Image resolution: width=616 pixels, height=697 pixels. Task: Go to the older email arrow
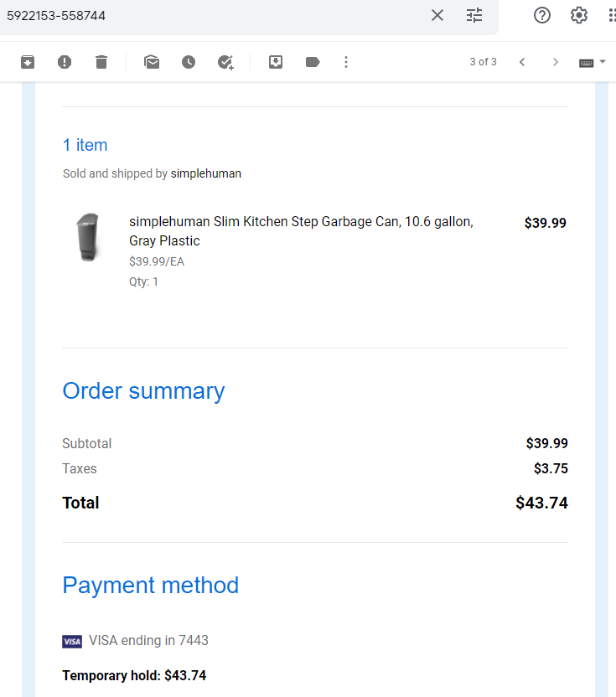[555, 62]
